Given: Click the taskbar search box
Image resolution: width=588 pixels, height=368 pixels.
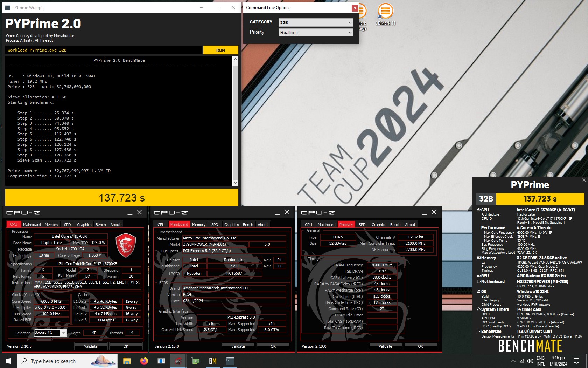Looking at the screenshot, I should [68, 361].
